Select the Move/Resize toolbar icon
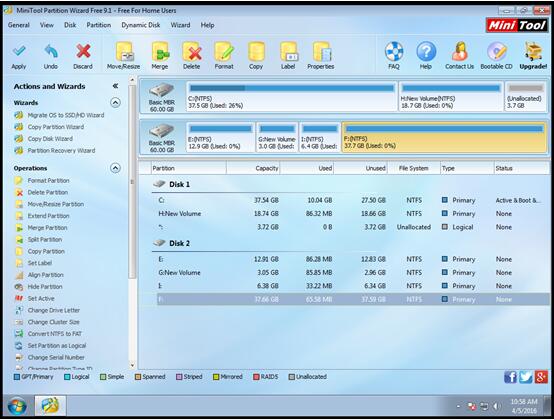 124,52
